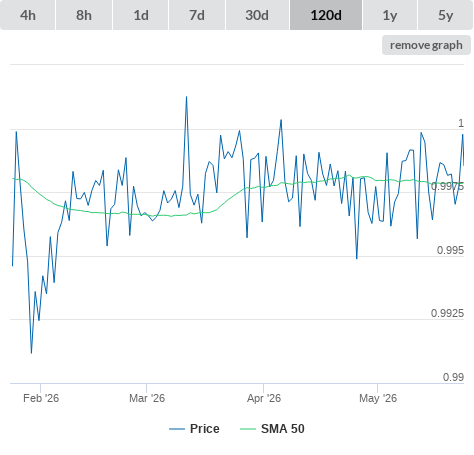Click the green SMA 50 legend swatch
The image size is (474, 455).
click(248, 429)
